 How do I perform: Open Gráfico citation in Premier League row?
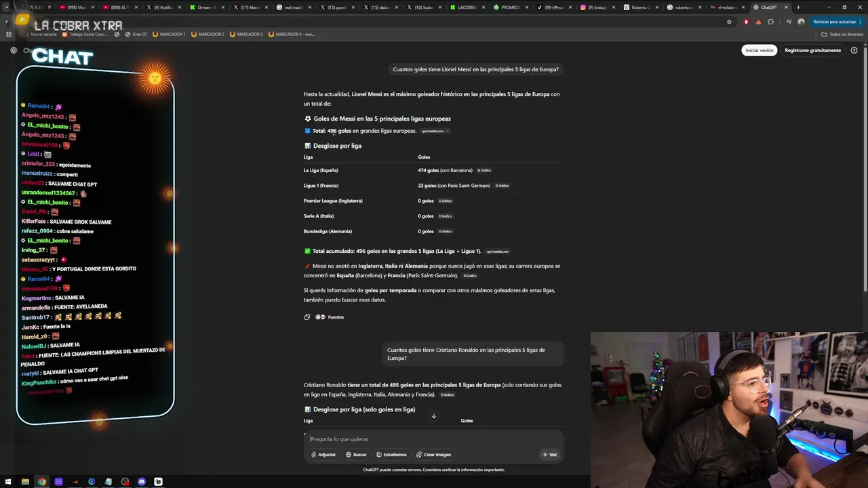pos(446,201)
